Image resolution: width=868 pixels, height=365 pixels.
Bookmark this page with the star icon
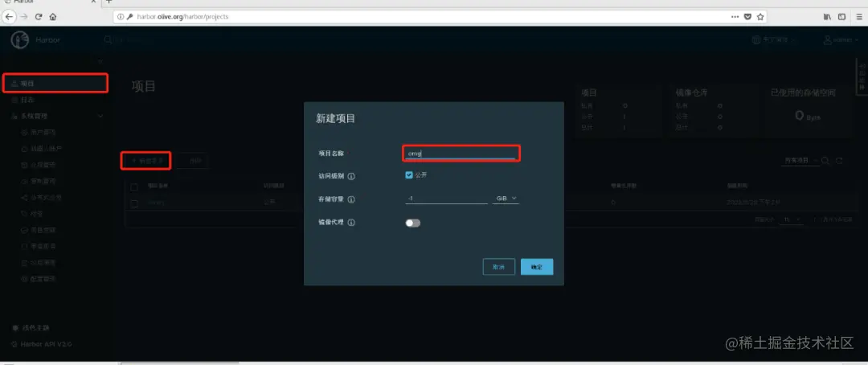tap(760, 17)
